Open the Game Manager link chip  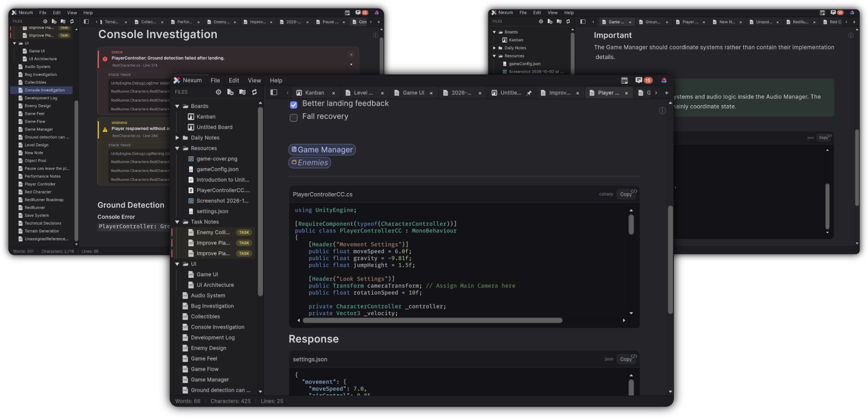322,150
